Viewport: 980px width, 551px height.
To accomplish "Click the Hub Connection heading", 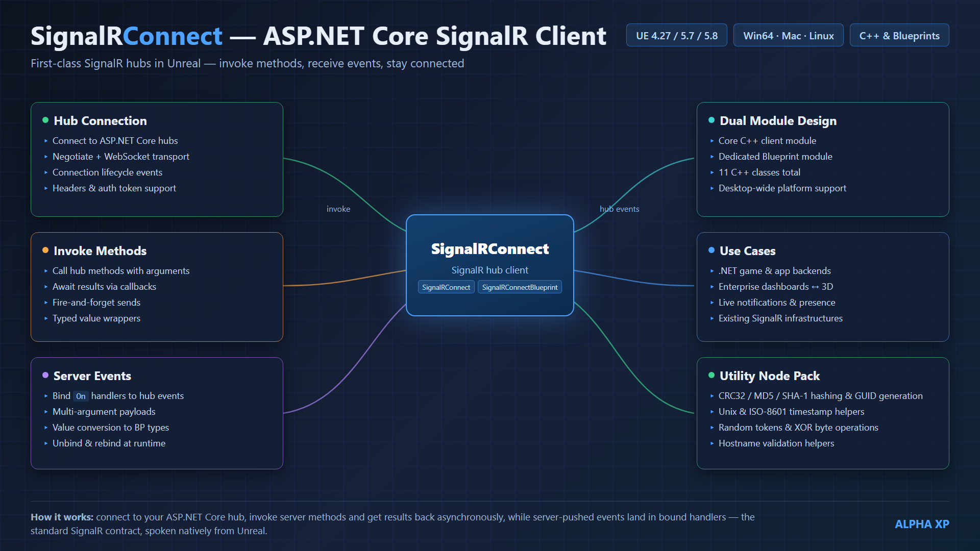I will (100, 121).
